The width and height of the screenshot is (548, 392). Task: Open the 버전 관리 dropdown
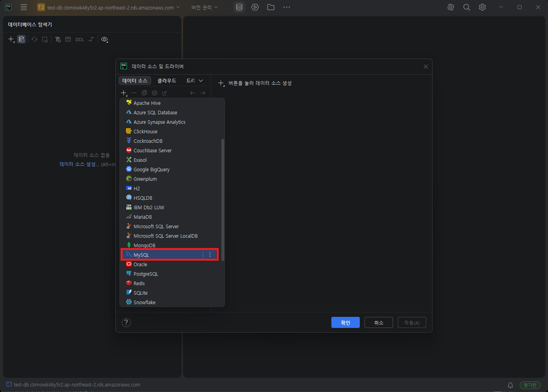[204, 8]
